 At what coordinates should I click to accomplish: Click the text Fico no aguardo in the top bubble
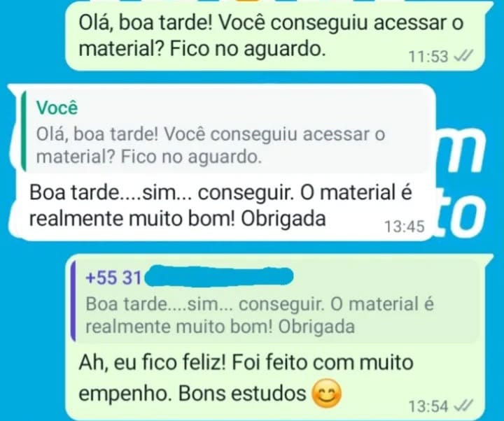(x=246, y=49)
